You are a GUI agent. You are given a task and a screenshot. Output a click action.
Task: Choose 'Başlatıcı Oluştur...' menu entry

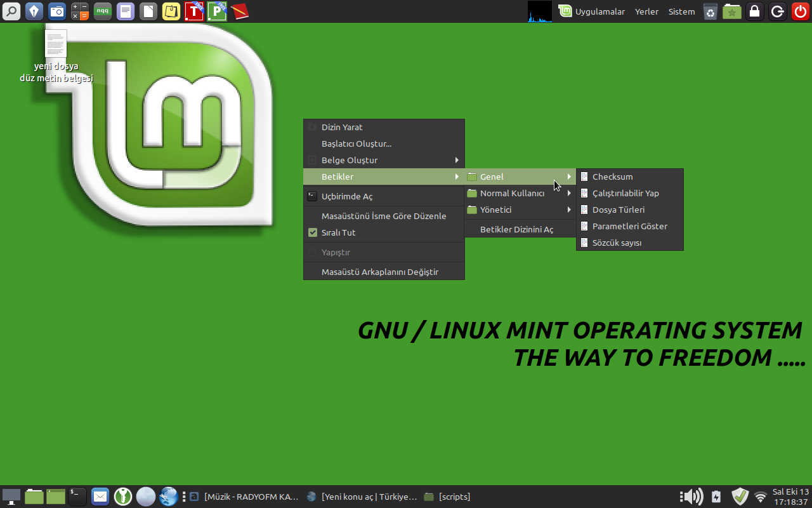(x=384, y=144)
